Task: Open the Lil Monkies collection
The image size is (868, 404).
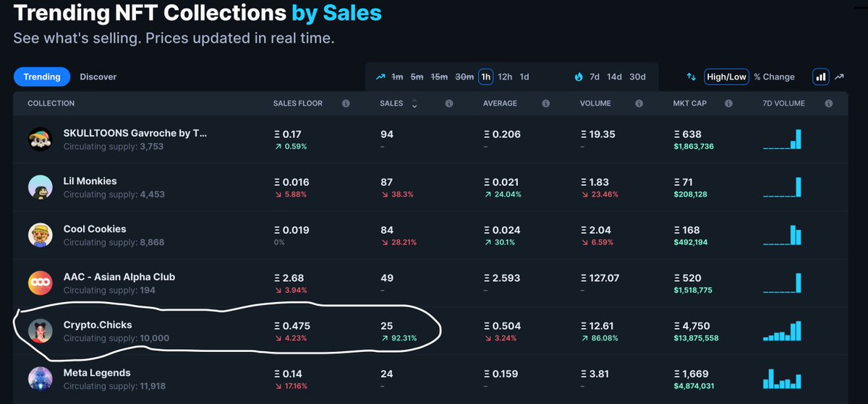Action: pos(90,181)
